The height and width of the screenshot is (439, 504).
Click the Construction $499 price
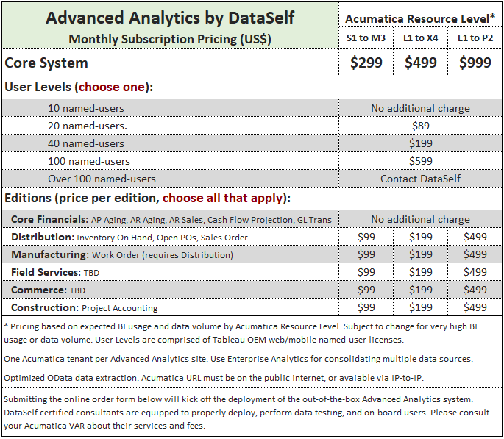click(475, 307)
